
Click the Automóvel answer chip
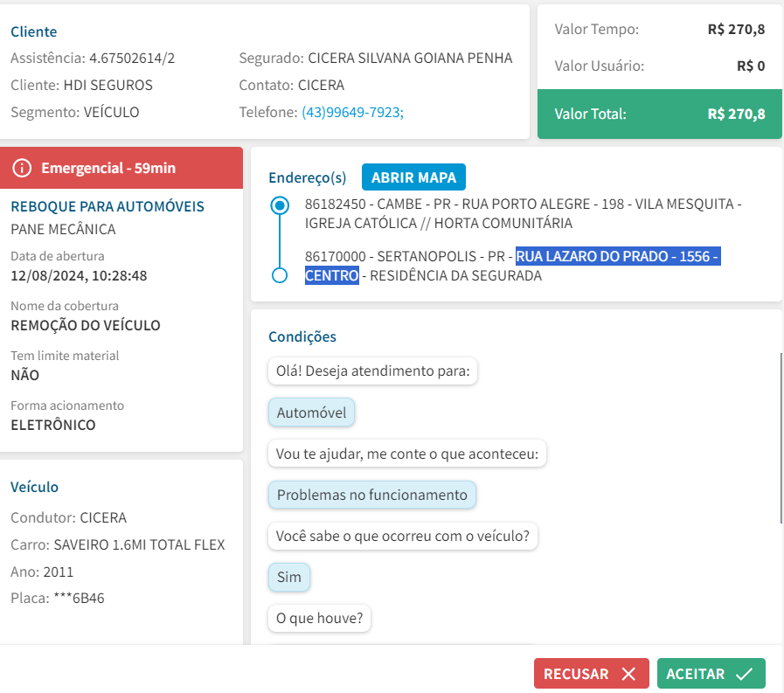311,412
